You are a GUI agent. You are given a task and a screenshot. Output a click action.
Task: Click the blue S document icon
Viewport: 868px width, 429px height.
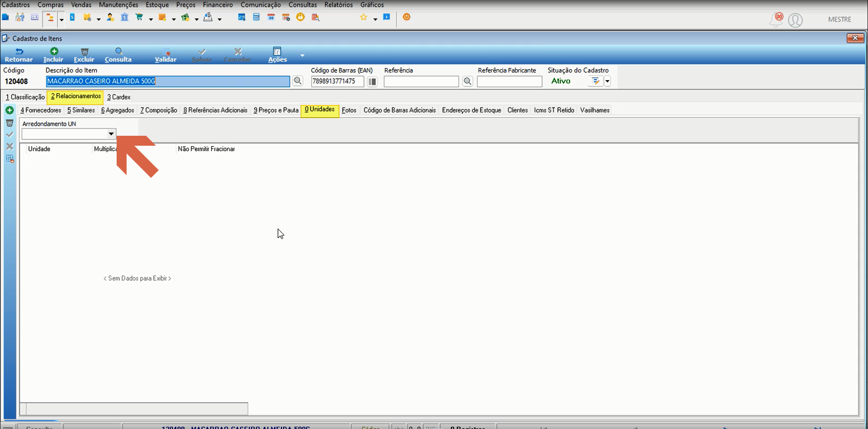pyautogui.click(x=72, y=17)
